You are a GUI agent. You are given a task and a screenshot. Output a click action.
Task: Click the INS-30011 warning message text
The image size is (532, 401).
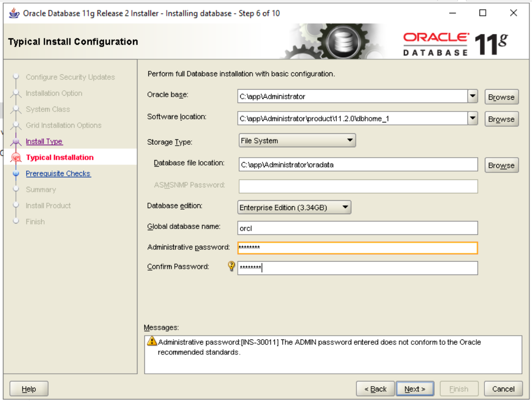tap(319, 347)
